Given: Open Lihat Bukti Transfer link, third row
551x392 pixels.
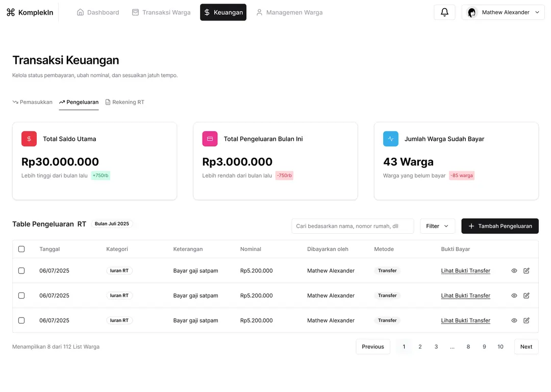Looking at the screenshot, I should 466,321.
